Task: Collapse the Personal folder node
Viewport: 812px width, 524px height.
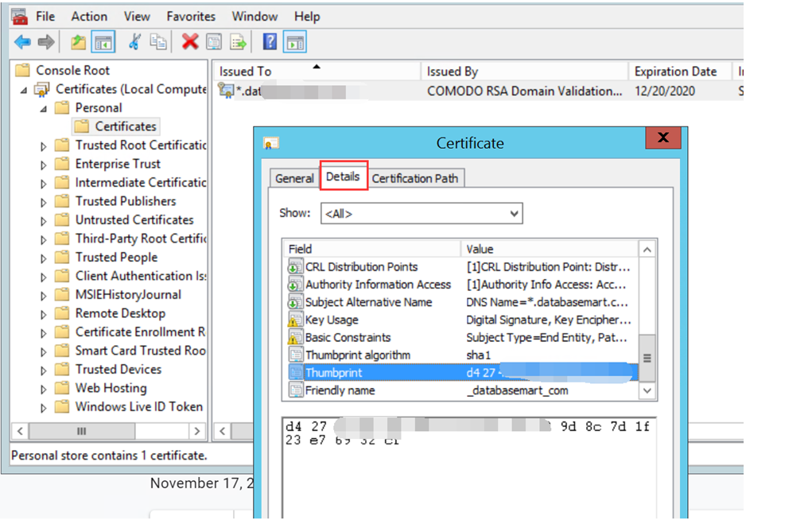Action: click(44, 109)
